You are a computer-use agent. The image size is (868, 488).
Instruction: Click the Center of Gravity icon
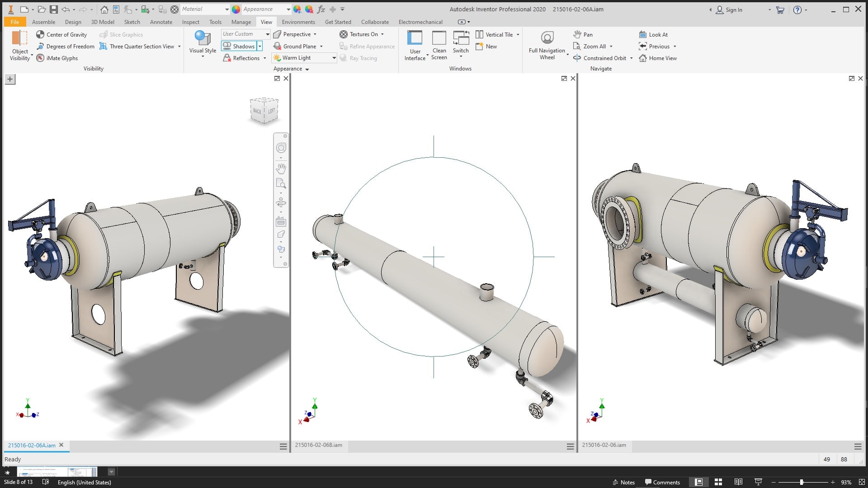tap(40, 34)
